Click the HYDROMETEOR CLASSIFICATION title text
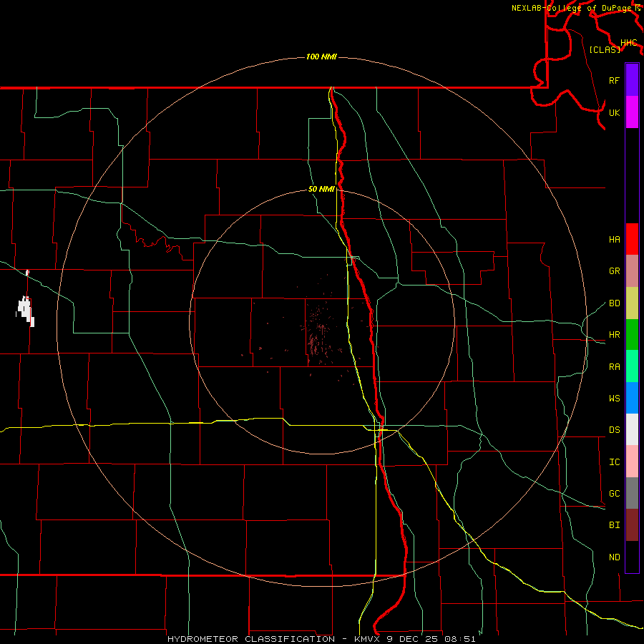This screenshot has width=644, height=644. click(251, 639)
